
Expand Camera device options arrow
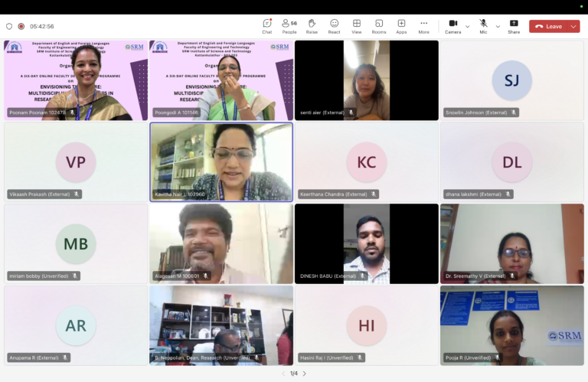(468, 26)
